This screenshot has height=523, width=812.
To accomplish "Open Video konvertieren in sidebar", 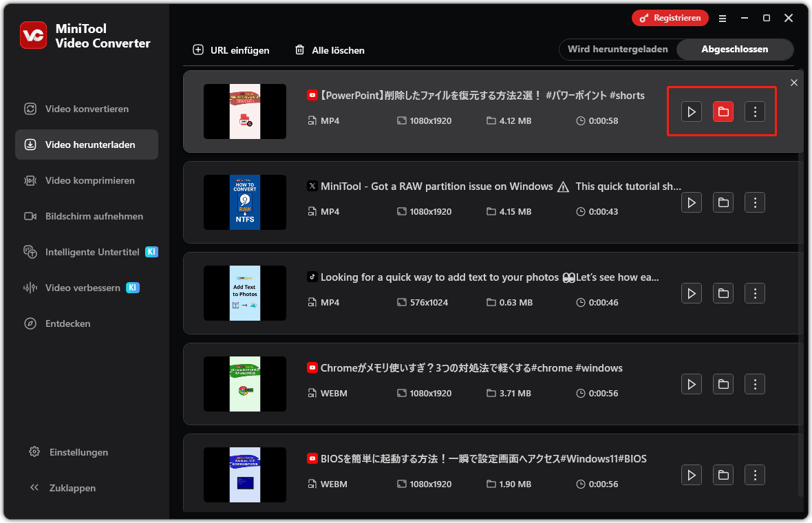I will [x=87, y=109].
